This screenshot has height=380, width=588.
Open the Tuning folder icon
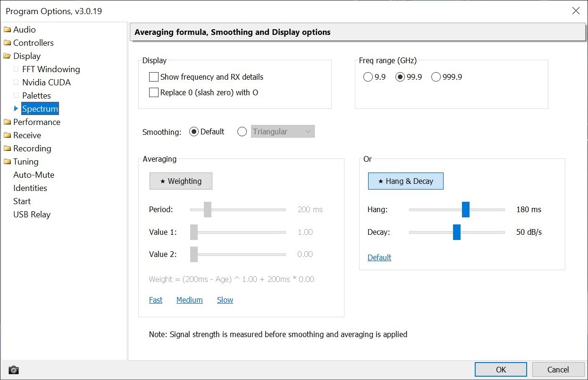coord(7,162)
